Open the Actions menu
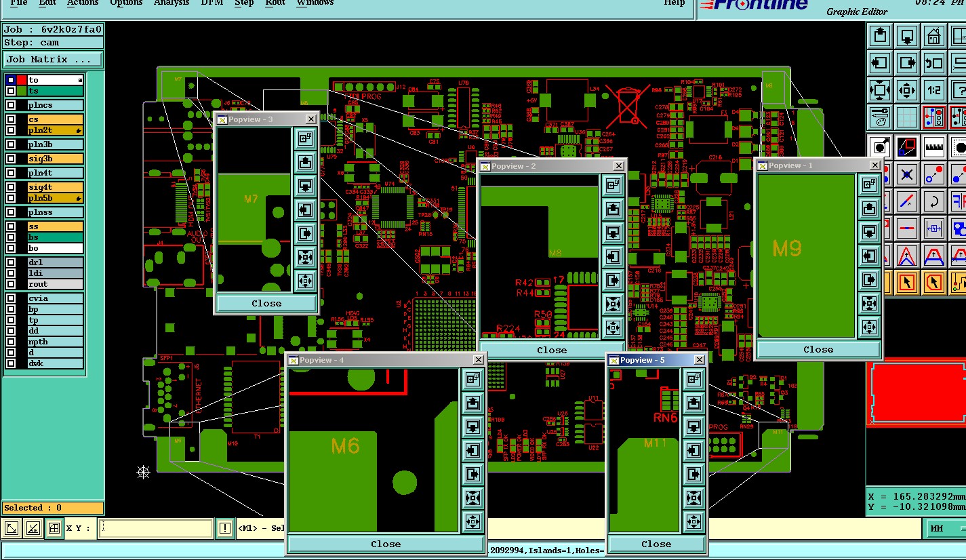Screen dimensions: 966x560 pyautogui.click(x=83, y=3)
